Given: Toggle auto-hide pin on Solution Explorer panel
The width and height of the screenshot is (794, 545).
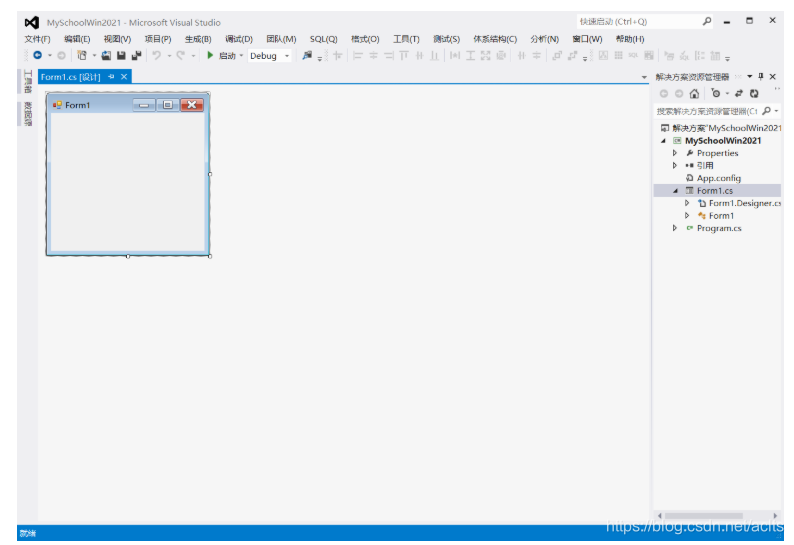Looking at the screenshot, I should (x=761, y=76).
